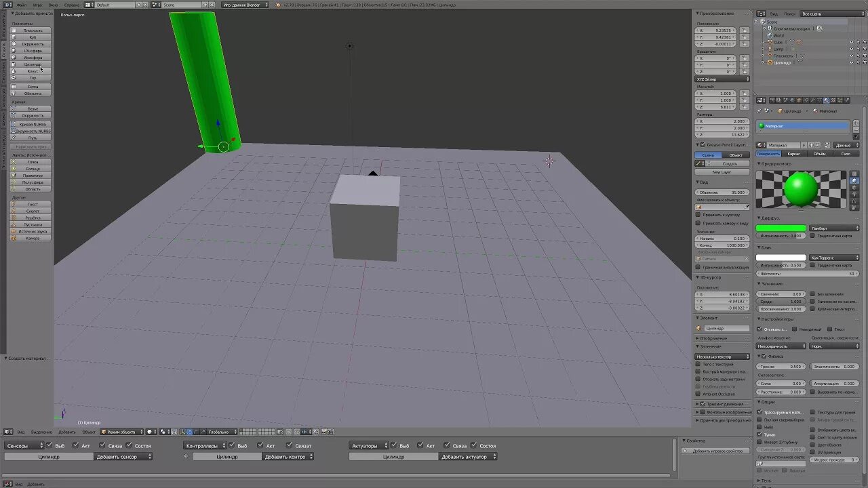Add a Кривая NURBS curve
The width and height of the screenshot is (868, 488).
[x=31, y=124]
